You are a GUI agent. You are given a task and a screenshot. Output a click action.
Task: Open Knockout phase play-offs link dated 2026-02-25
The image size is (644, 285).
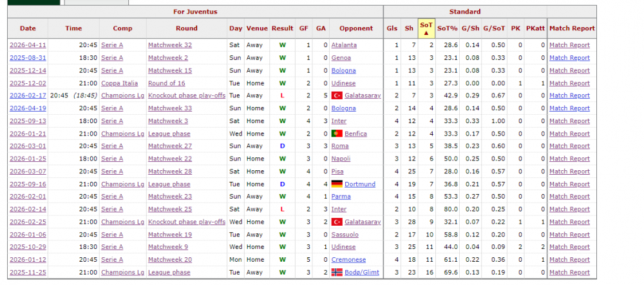pos(187,222)
